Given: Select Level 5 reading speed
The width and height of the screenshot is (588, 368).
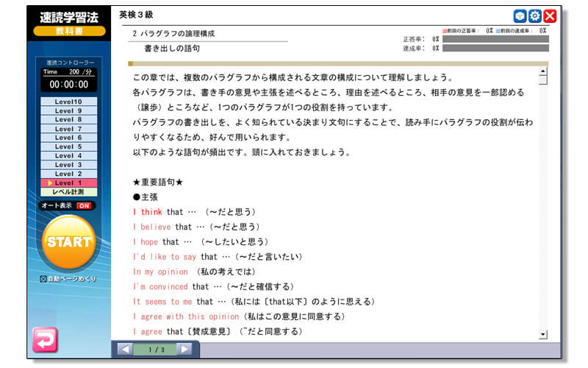Looking at the screenshot, I should (x=68, y=146).
